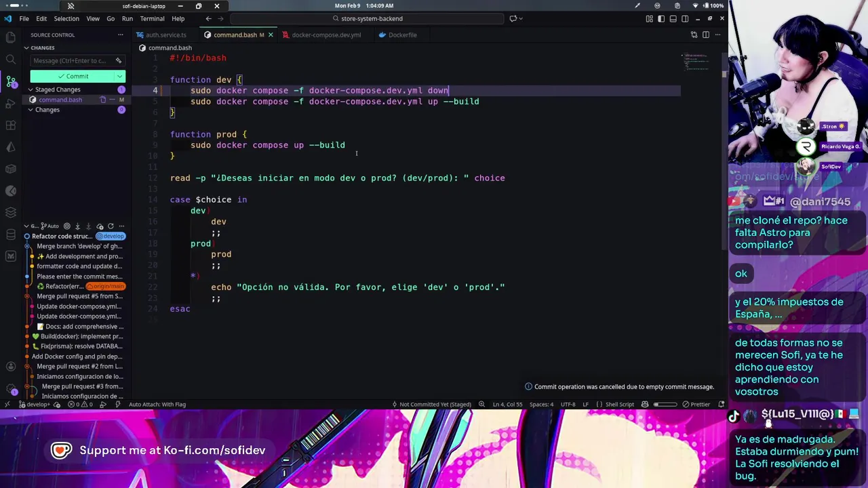Open the Search view in activity bar

[x=10, y=60]
